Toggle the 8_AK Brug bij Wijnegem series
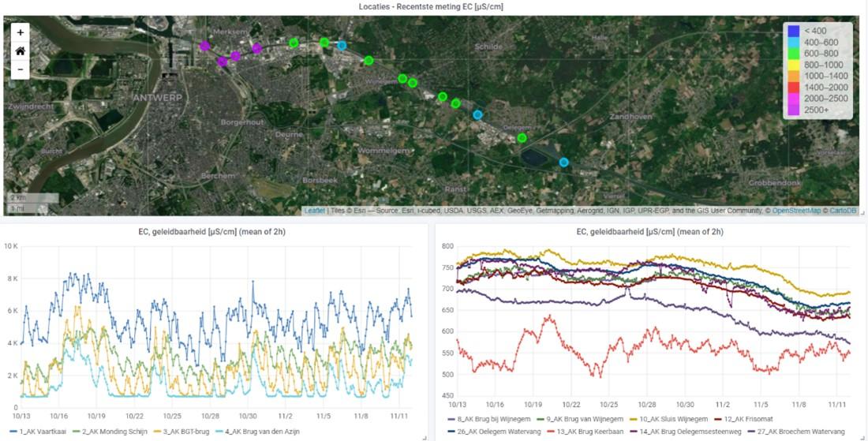Viewport: 868px width, 441px height. [494, 419]
